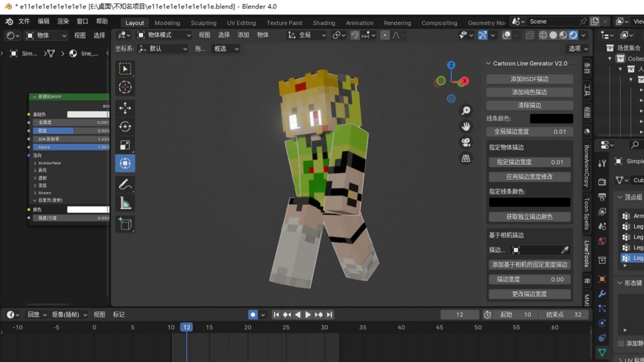
Task: Open the Tool properties tab wrench-screwdriver icon
Action: (x=602, y=163)
